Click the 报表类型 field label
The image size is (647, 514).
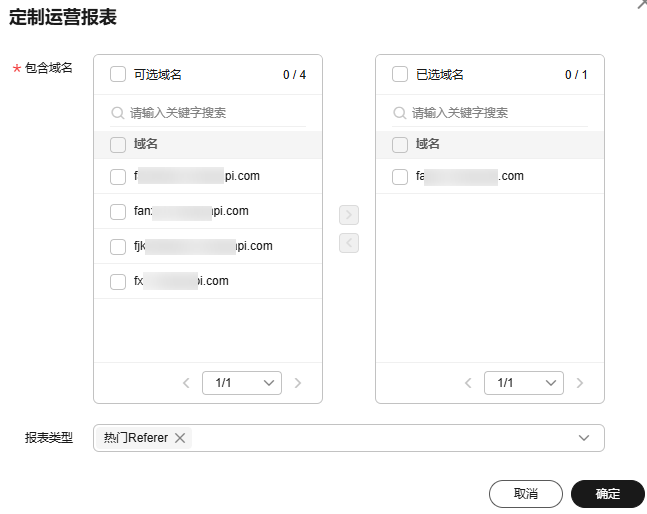point(49,438)
